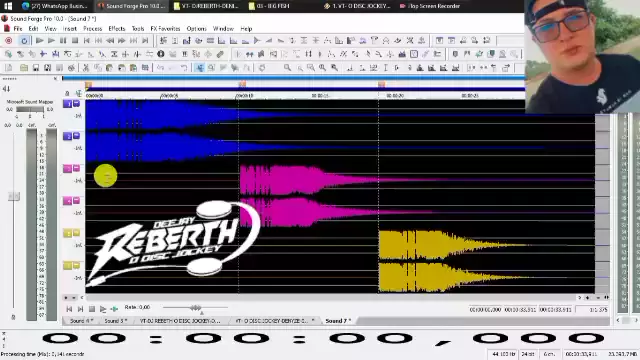The height and width of the screenshot is (360, 640).
Task: Toggle the Loop Playback button
Action: click(x=24, y=40)
